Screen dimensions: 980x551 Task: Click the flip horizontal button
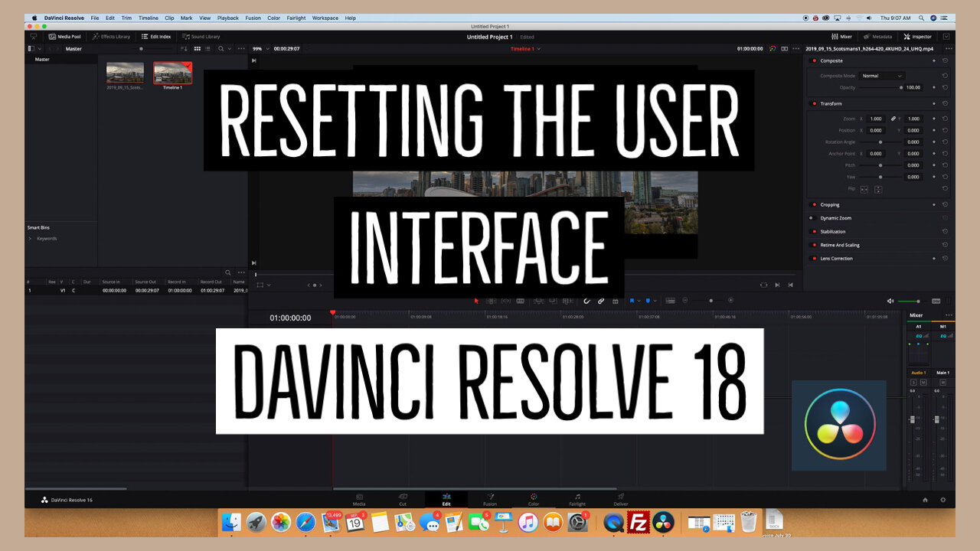(x=864, y=189)
